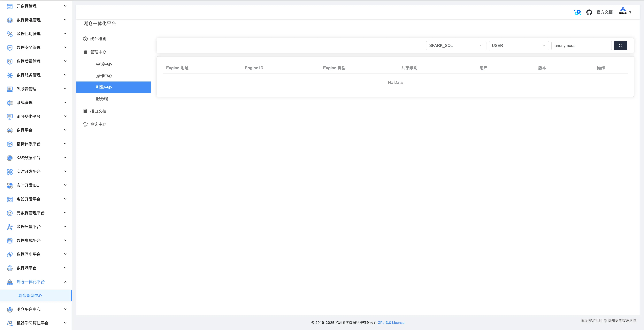The width and height of the screenshot is (644, 330).
Task: Expand the 实时开发IDE sidebar chevron
Action: [65, 185]
